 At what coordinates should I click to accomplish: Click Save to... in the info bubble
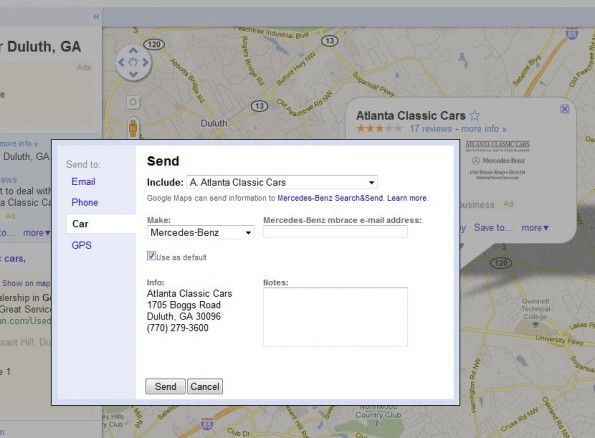pyautogui.click(x=493, y=228)
